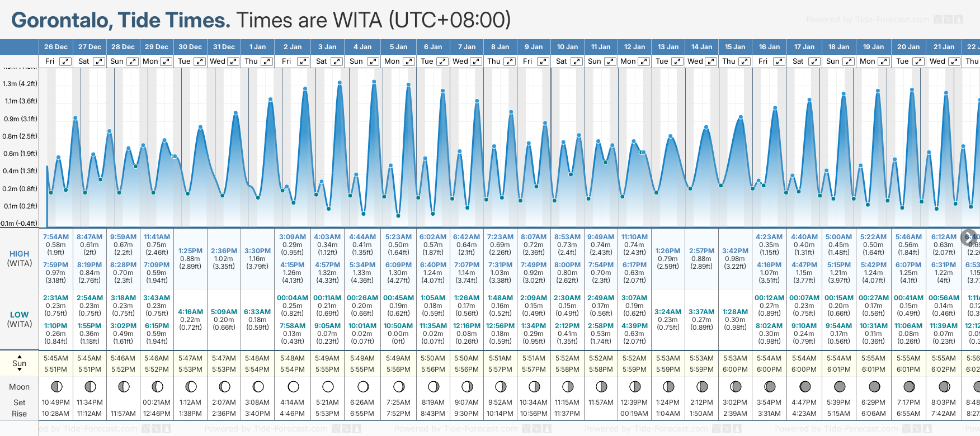Expand the Fri 26 Dec day view

click(65, 61)
